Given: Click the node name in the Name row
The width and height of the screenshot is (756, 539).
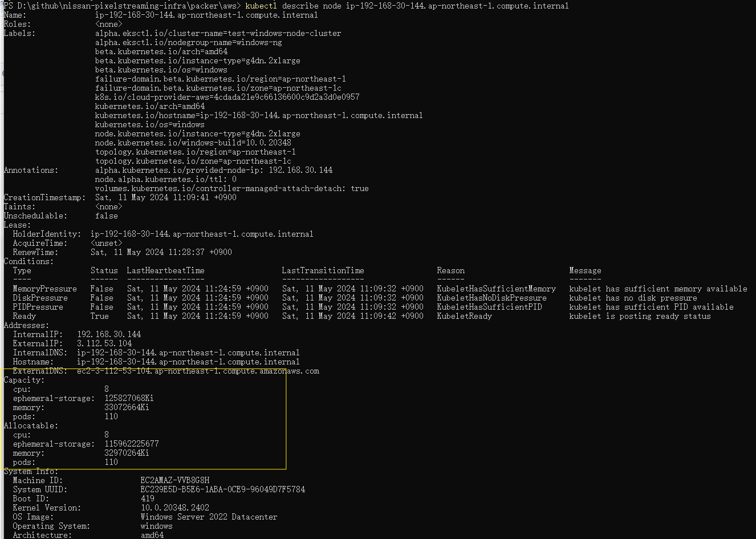Looking at the screenshot, I should click(x=206, y=15).
